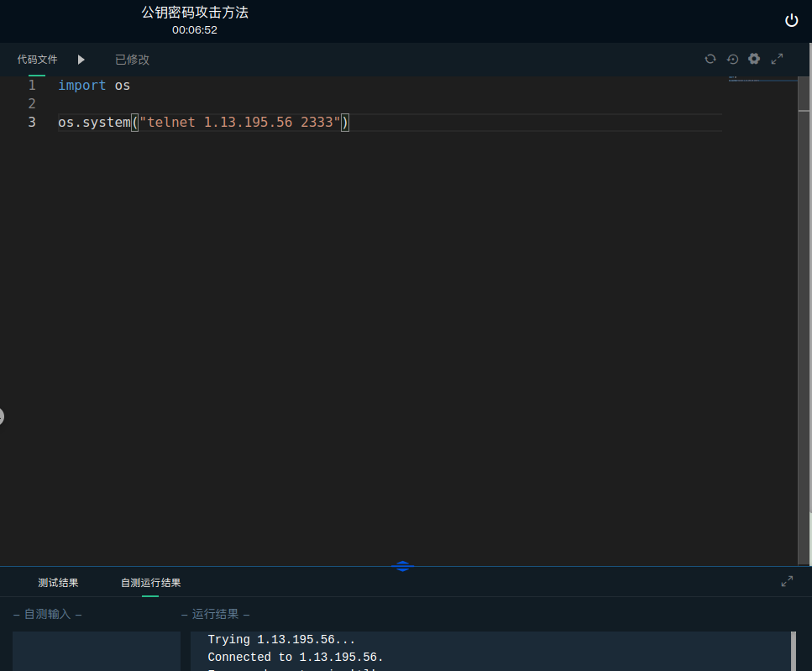Run code with the play triangle

pos(81,60)
